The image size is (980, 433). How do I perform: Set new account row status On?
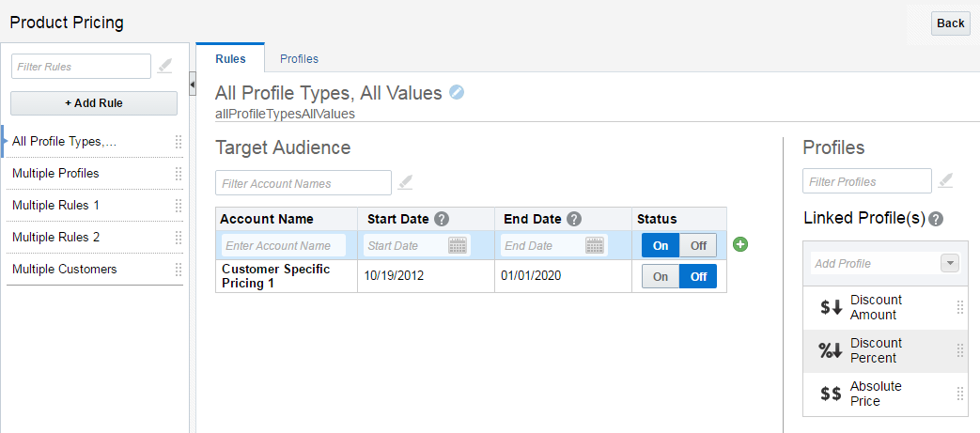click(x=661, y=245)
